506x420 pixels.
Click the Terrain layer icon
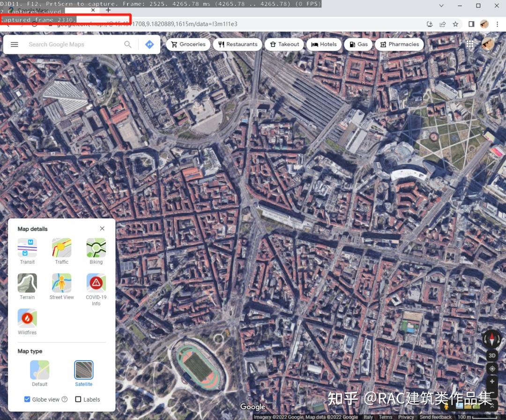(27, 283)
